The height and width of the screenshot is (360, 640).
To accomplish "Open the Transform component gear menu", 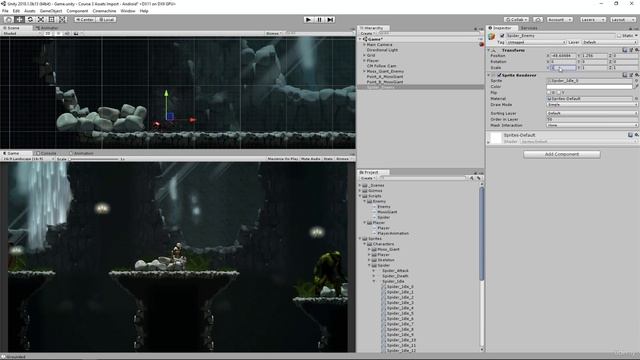I will coord(636,50).
